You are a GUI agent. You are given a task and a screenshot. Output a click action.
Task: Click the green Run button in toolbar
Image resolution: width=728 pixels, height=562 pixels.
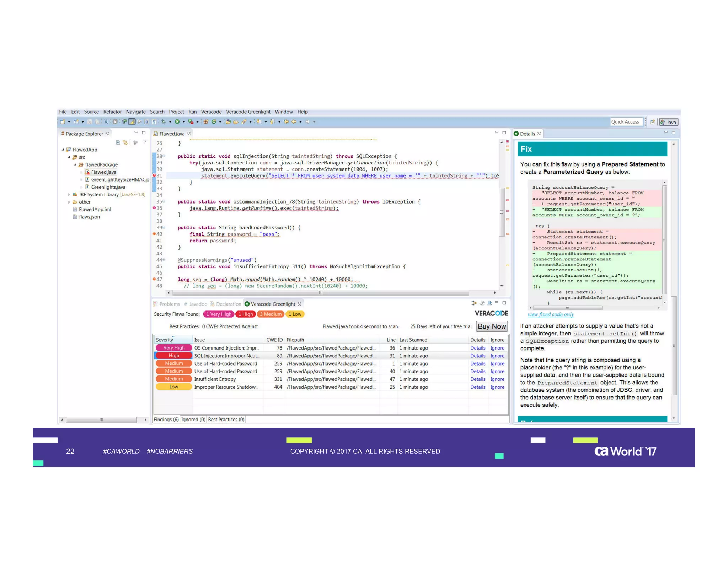[x=177, y=122]
